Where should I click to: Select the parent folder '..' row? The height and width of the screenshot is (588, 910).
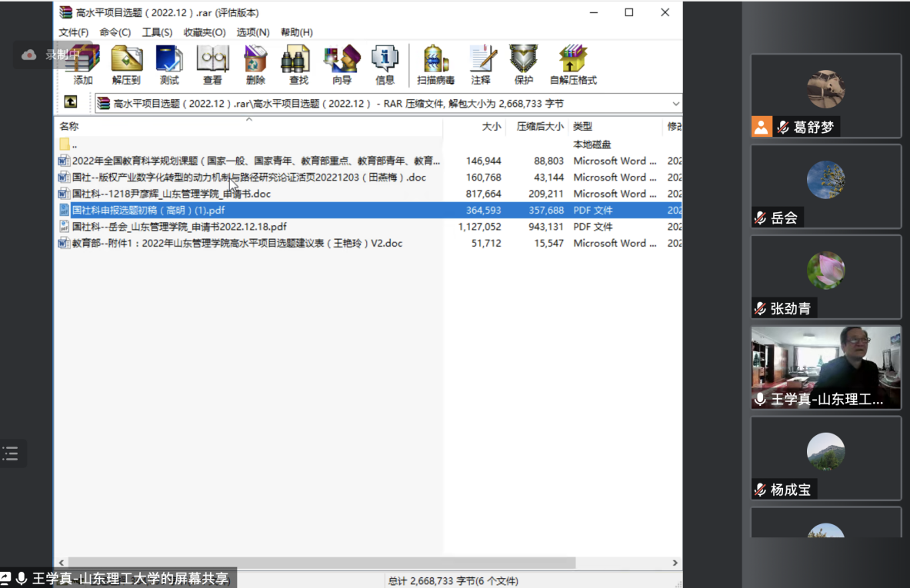(x=368, y=145)
